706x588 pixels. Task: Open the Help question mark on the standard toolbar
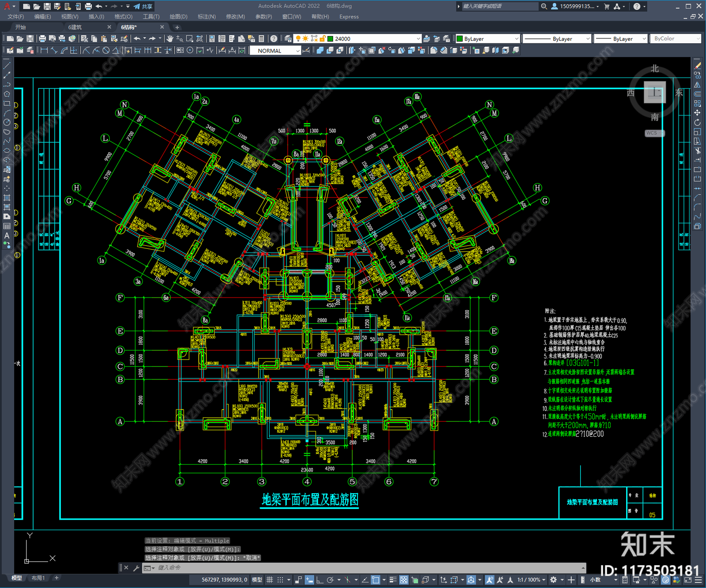click(x=274, y=39)
